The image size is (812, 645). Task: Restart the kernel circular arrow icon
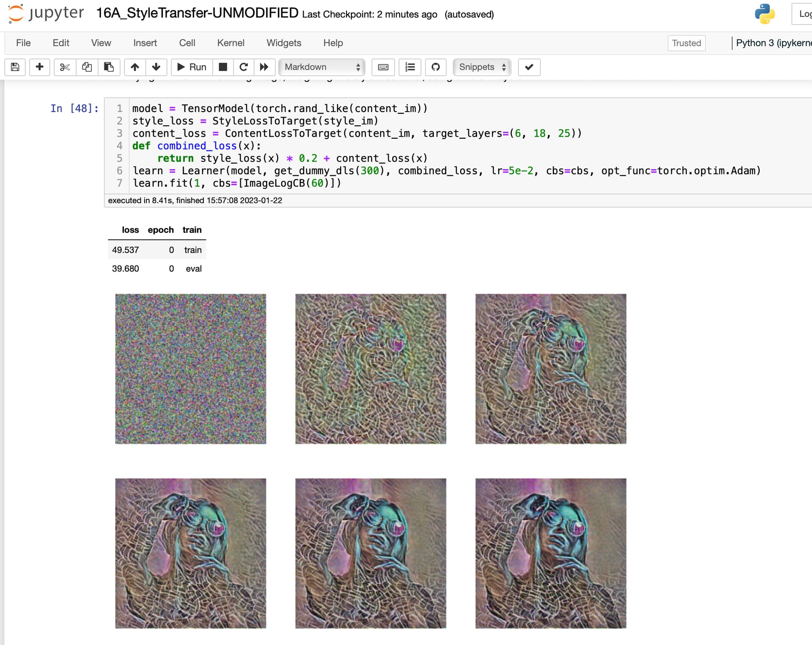tap(244, 67)
